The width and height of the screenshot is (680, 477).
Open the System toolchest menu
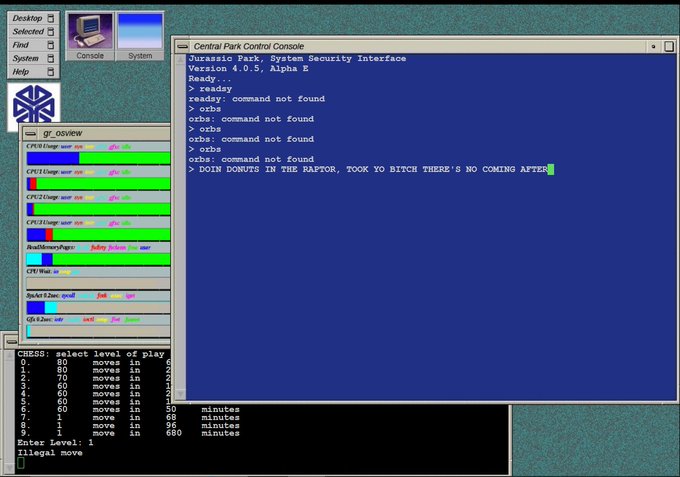tap(33, 59)
